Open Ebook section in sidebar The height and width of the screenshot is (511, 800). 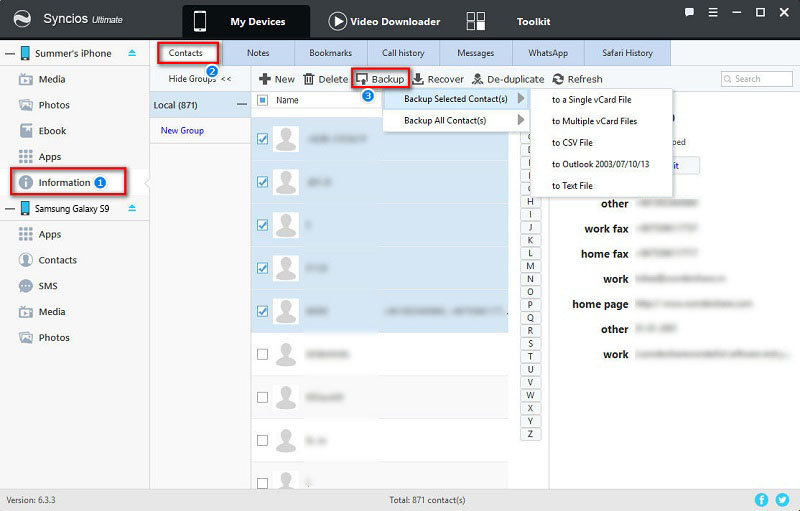pyautogui.click(x=43, y=131)
